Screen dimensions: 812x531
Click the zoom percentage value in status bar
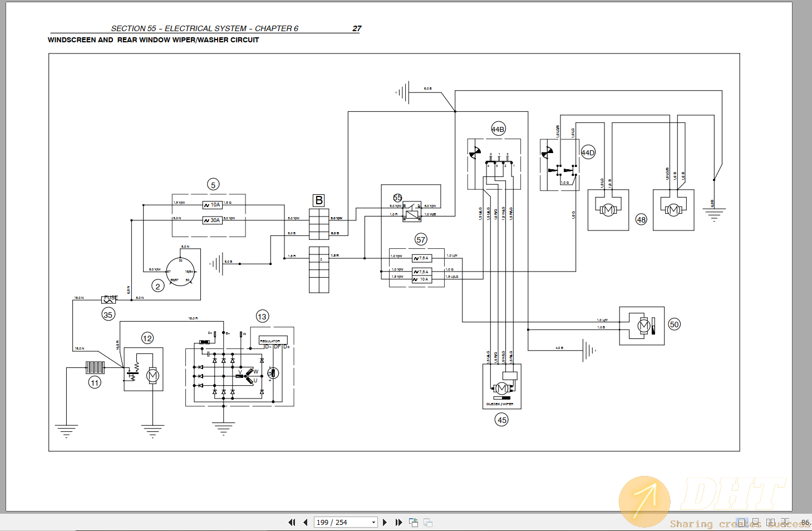[x=805, y=522]
